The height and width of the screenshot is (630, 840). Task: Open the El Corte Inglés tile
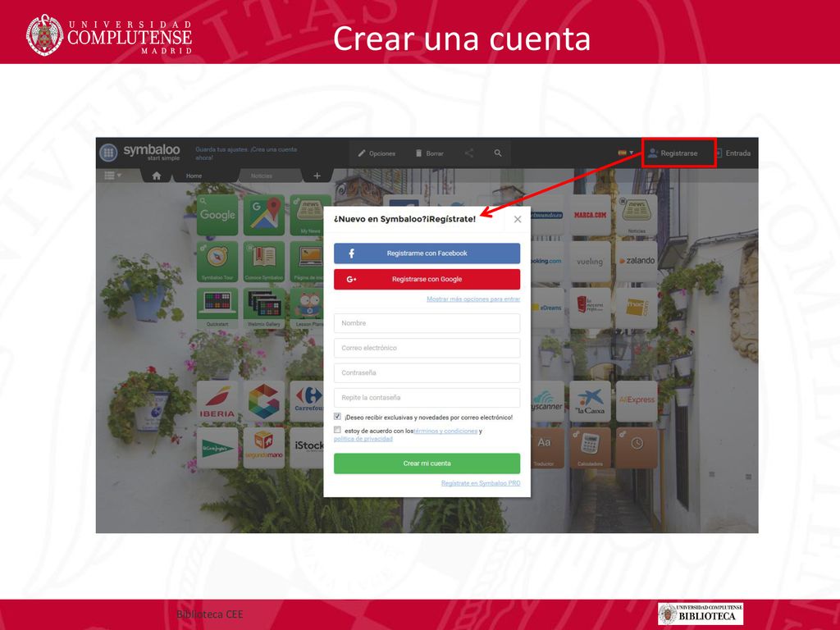[217, 448]
